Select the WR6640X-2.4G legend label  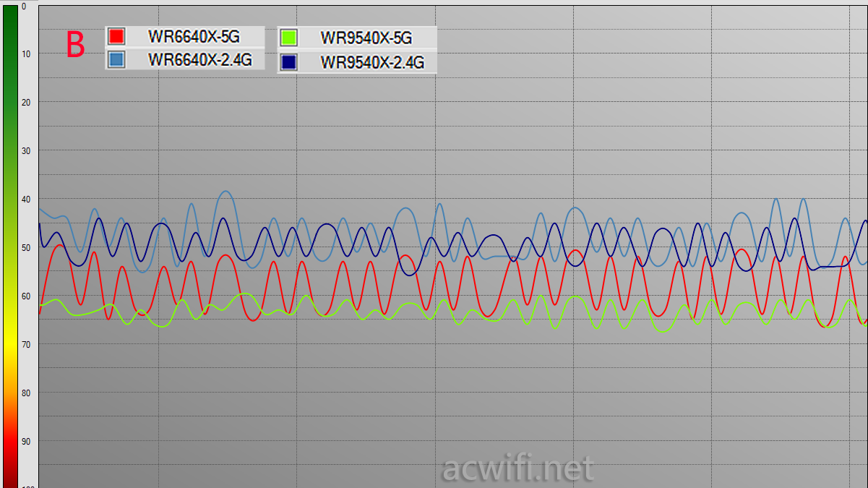[199, 60]
